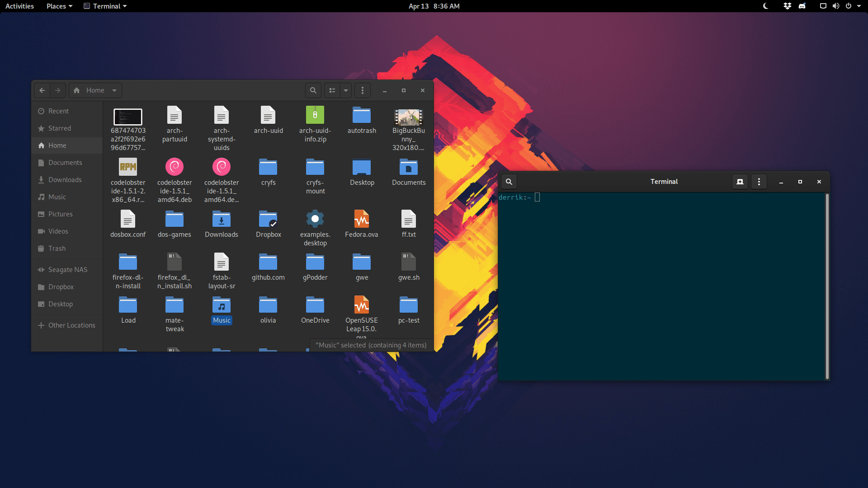Select the autotrash folder
This screenshot has width=868, height=488.
tap(362, 115)
